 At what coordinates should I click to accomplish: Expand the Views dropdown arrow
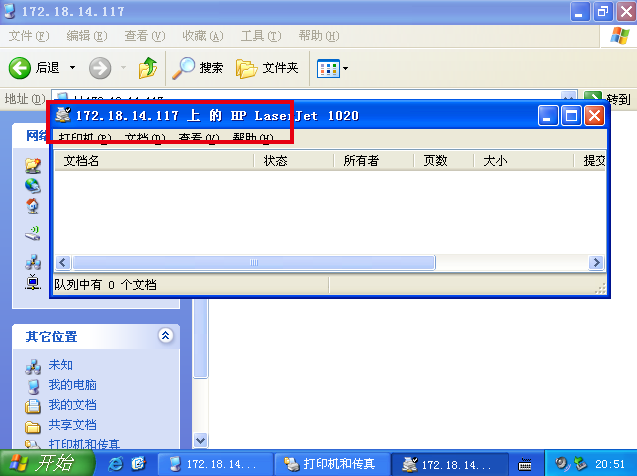click(x=345, y=68)
